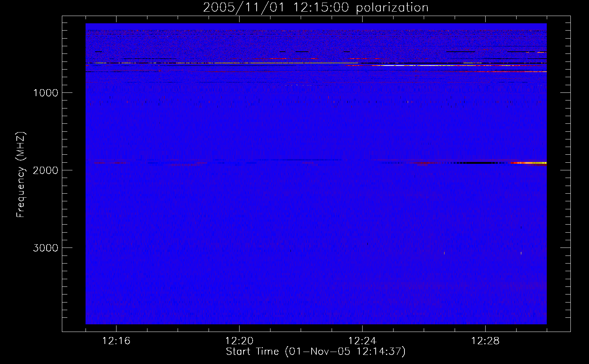Click the "12:24" time tick label
The height and width of the screenshot is (364, 589).
click(362, 341)
